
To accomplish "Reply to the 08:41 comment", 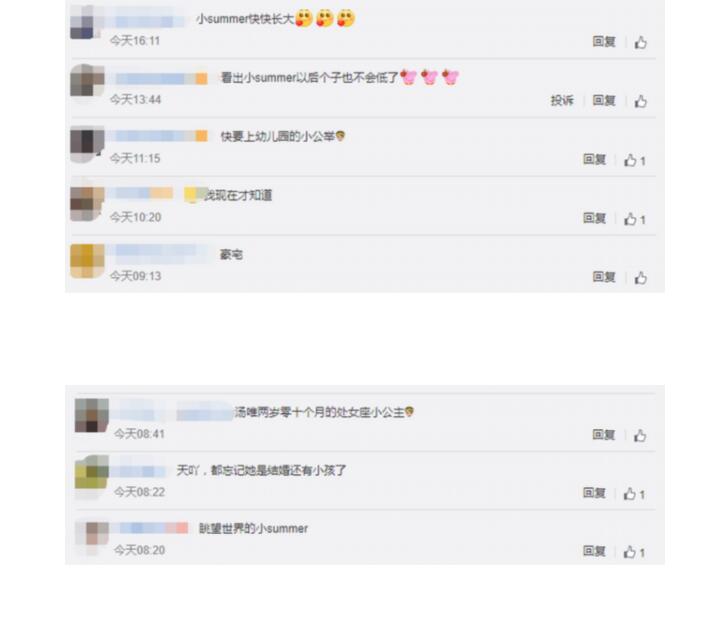I will coord(604,435).
